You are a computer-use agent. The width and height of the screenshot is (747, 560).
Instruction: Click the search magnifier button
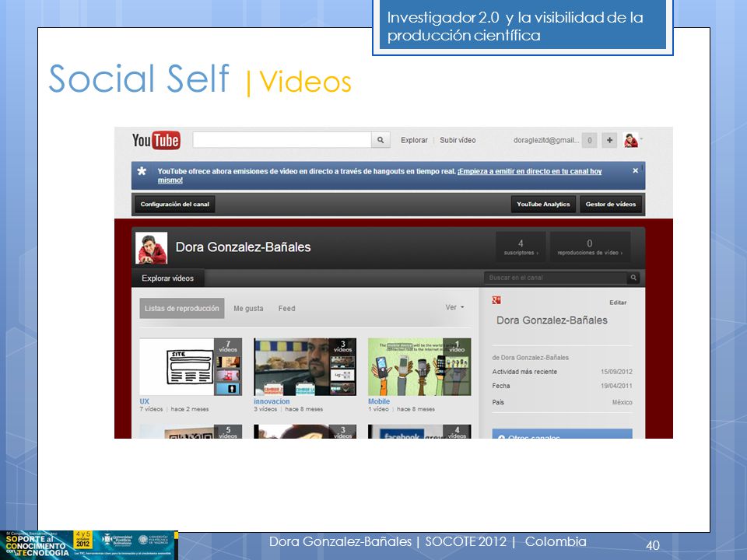[381, 140]
